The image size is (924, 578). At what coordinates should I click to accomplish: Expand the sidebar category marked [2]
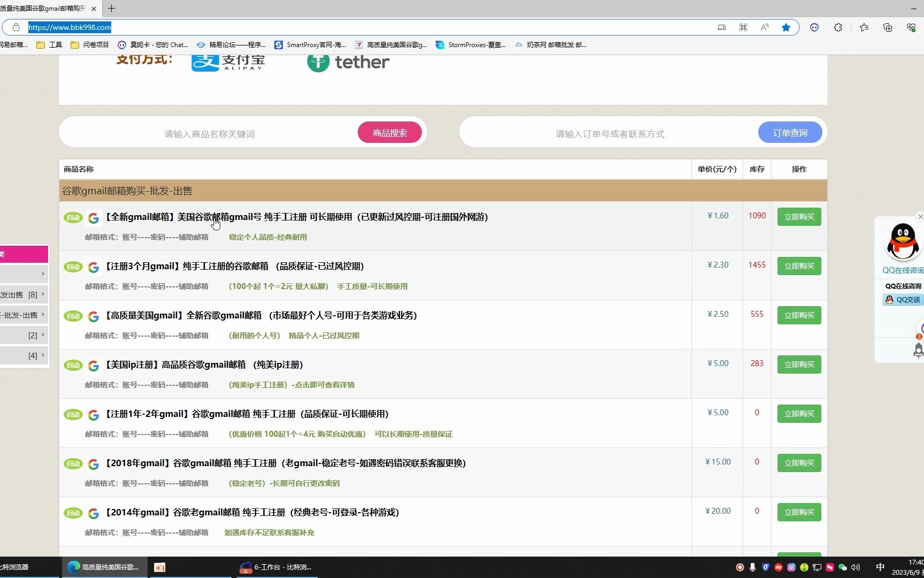coord(24,335)
